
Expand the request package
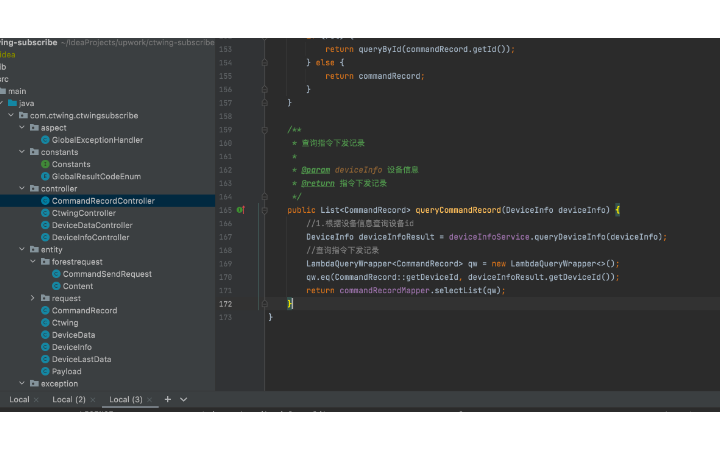pos(33,298)
